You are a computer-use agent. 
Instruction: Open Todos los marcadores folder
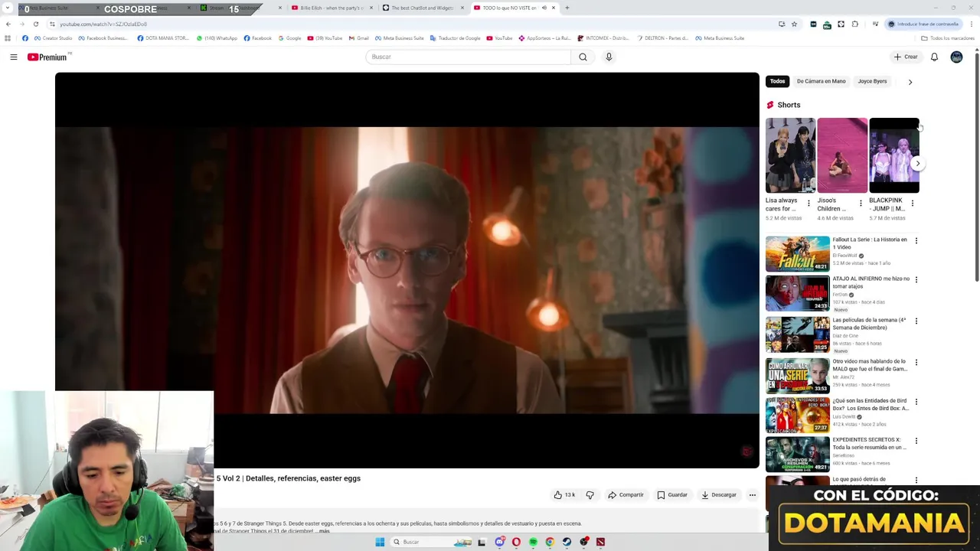coord(948,38)
